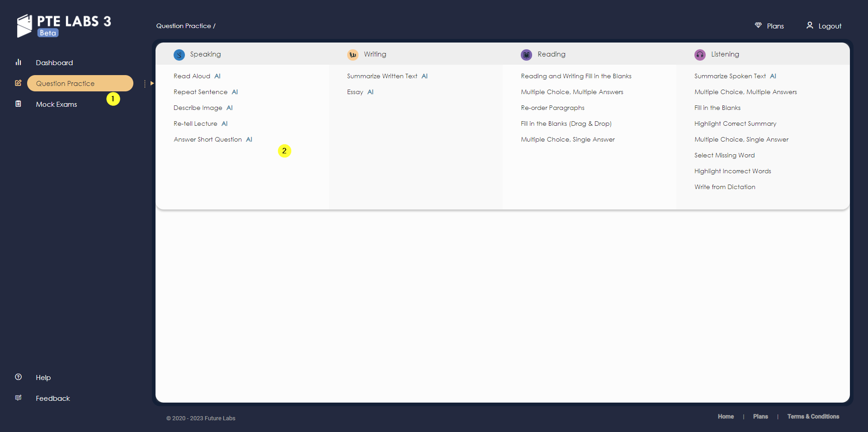
Task: Click the Feedback icon in sidebar
Action: pos(18,398)
